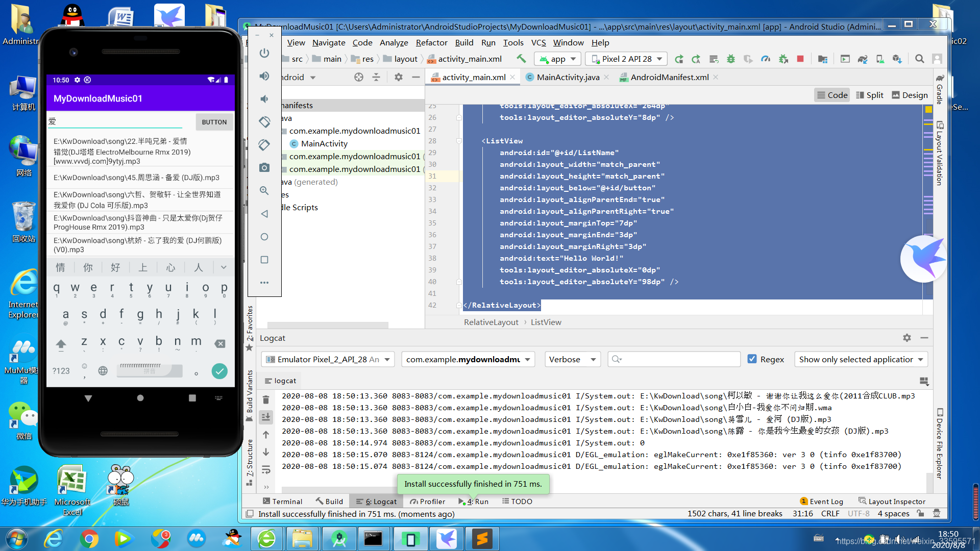Image resolution: width=980 pixels, height=551 pixels.
Task: Toggle soft-wrap in logcat
Action: tap(266, 469)
